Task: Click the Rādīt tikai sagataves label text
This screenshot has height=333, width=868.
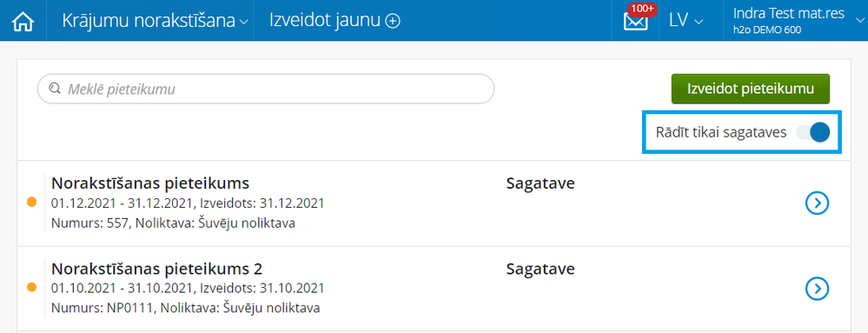Action: tap(721, 133)
